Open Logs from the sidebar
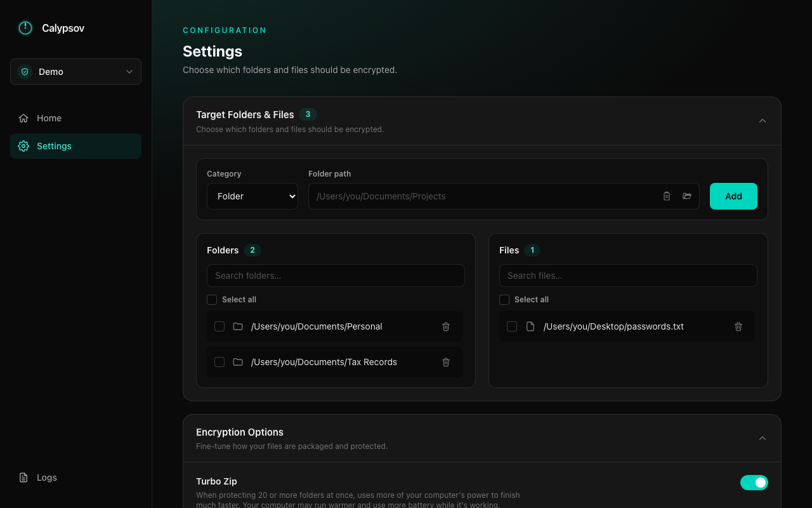Viewport: 812px width, 508px height. point(75,478)
